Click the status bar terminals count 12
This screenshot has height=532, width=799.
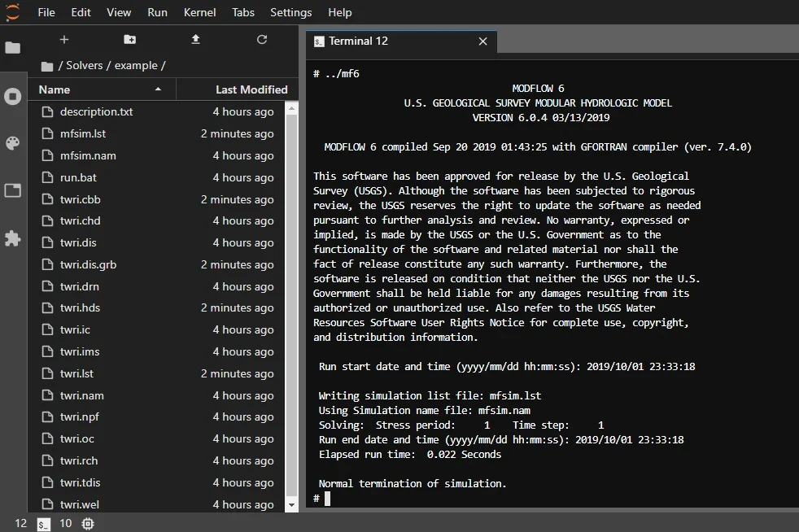click(x=20, y=523)
